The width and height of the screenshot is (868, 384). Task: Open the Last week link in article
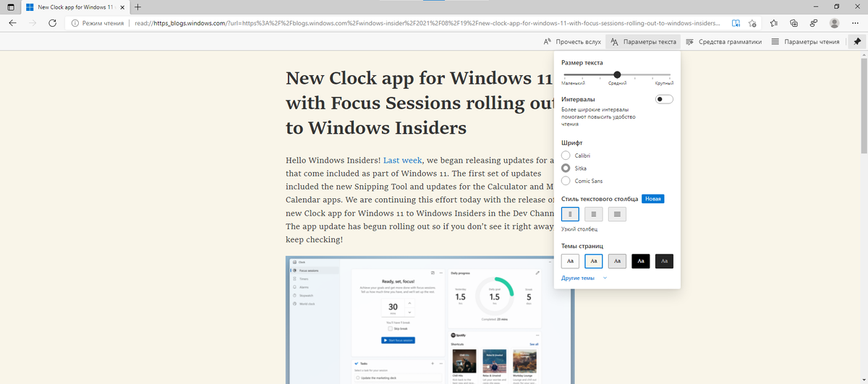tap(402, 160)
